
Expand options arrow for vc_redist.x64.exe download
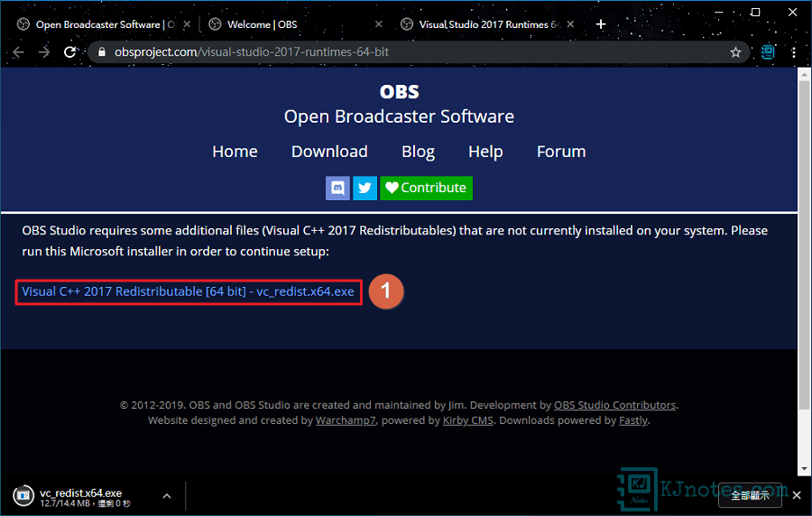[167, 495]
